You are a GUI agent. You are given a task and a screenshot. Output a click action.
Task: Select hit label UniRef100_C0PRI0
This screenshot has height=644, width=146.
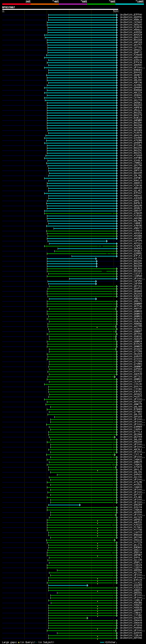[x=131, y=231]
